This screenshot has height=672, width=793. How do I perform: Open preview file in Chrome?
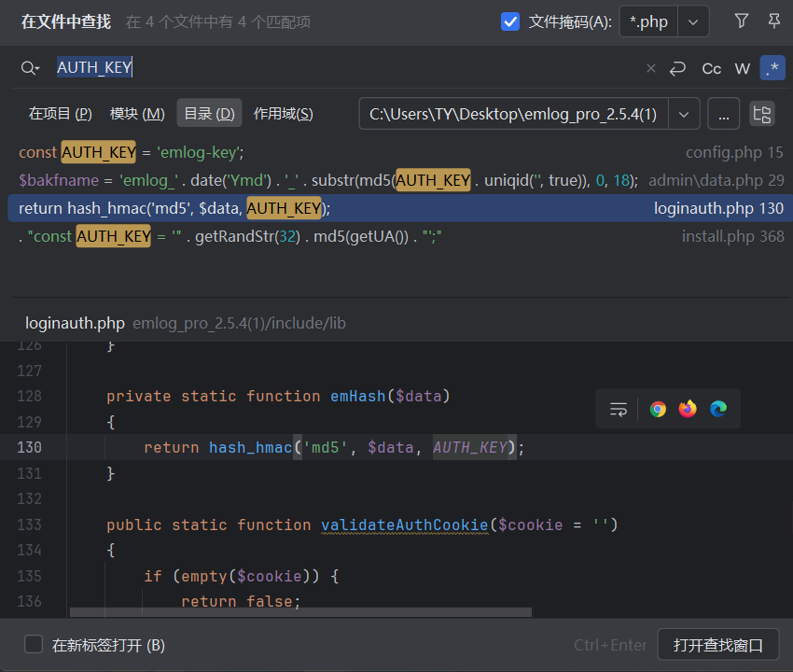tap(658, 409)
